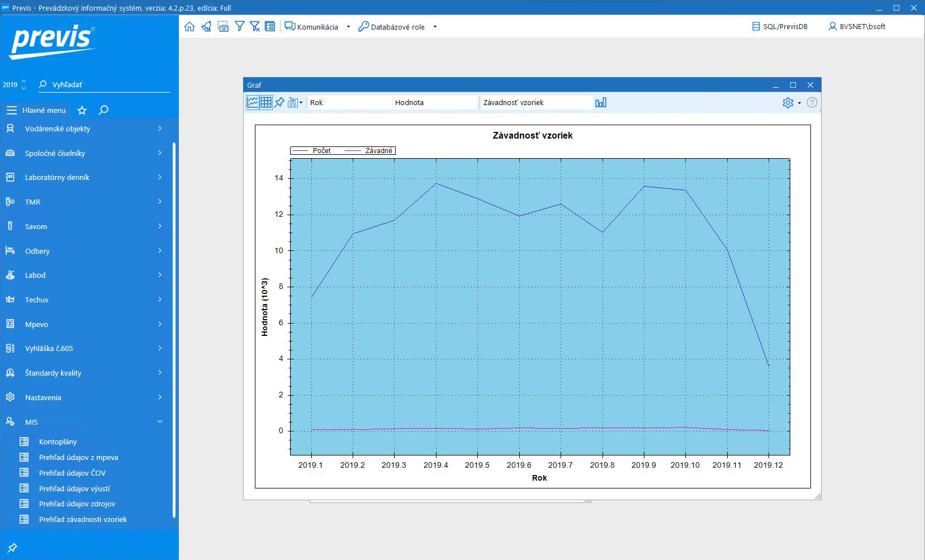Click Techuv chevron arrow

tap(160, 300)
